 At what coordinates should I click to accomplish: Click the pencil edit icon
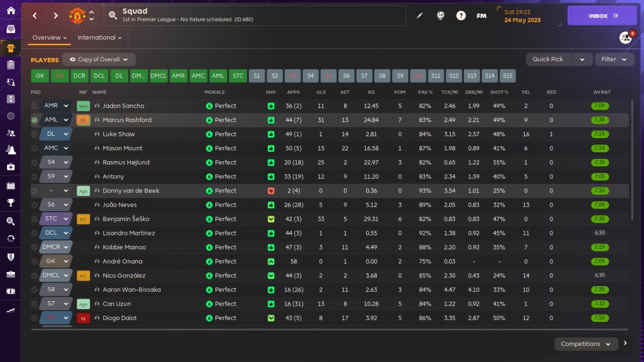(420, 16)
